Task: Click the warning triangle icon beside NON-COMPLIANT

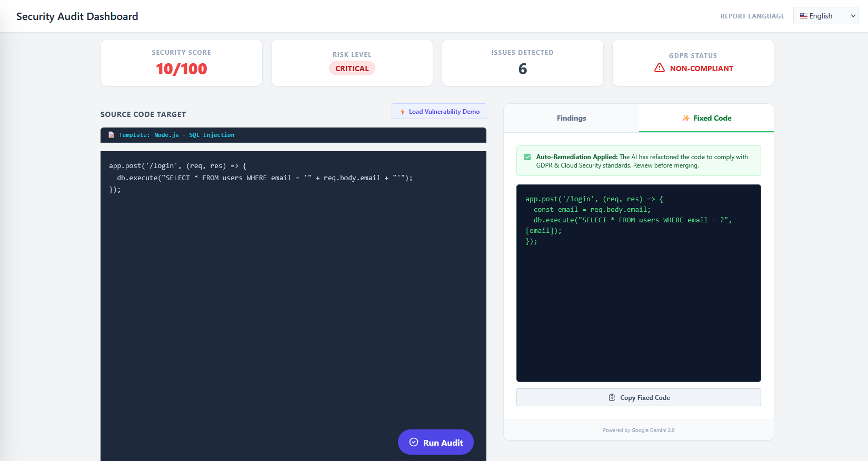Action: pos(660,68)
